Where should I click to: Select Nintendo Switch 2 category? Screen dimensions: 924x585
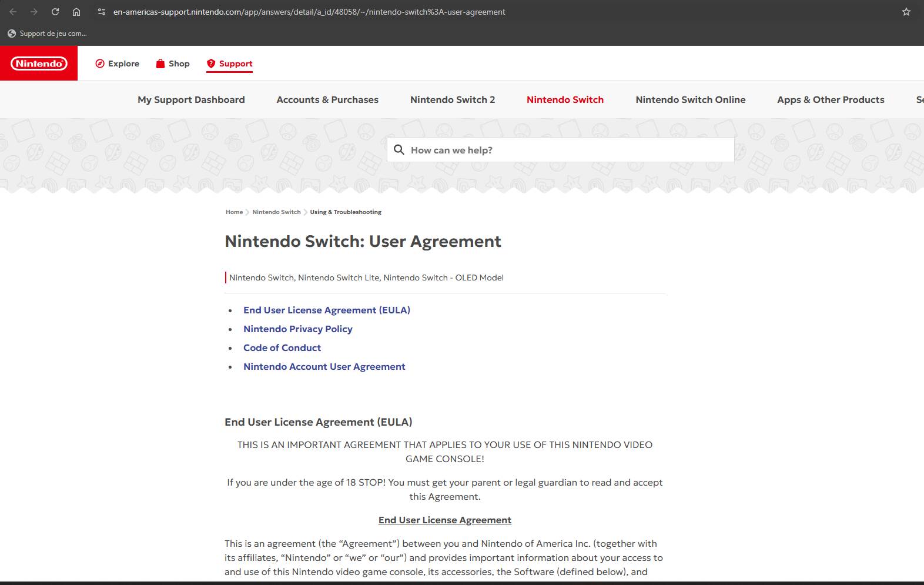coord(453,100)
